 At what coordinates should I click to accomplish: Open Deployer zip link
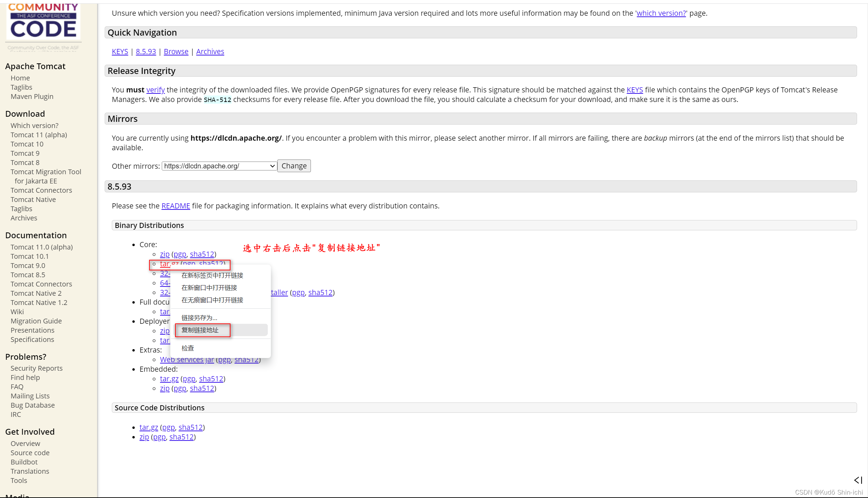pos(165,331)
